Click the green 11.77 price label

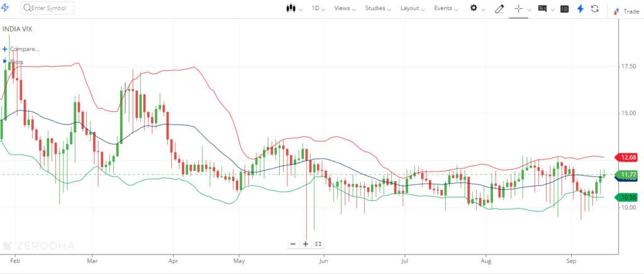pos(626,174)
